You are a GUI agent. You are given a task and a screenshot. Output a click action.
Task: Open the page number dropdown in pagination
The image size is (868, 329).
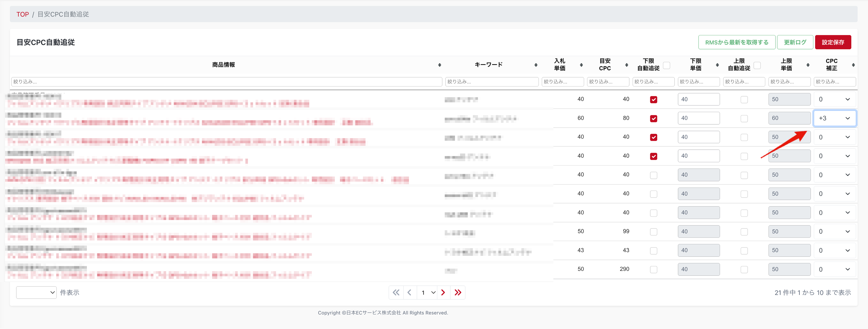(x=427, y=293)
